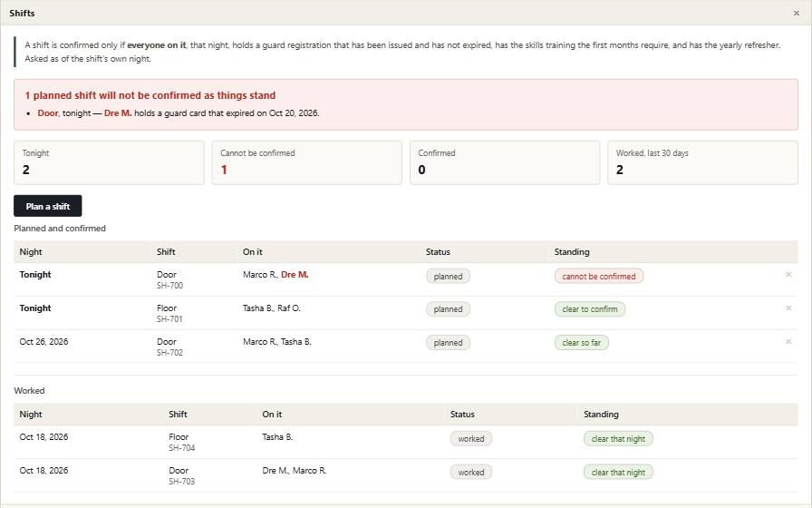Viewport: 812px width, 508px height.
Task: Click Tasha B., Raf O. crew cell
Action: coord(272,308)
